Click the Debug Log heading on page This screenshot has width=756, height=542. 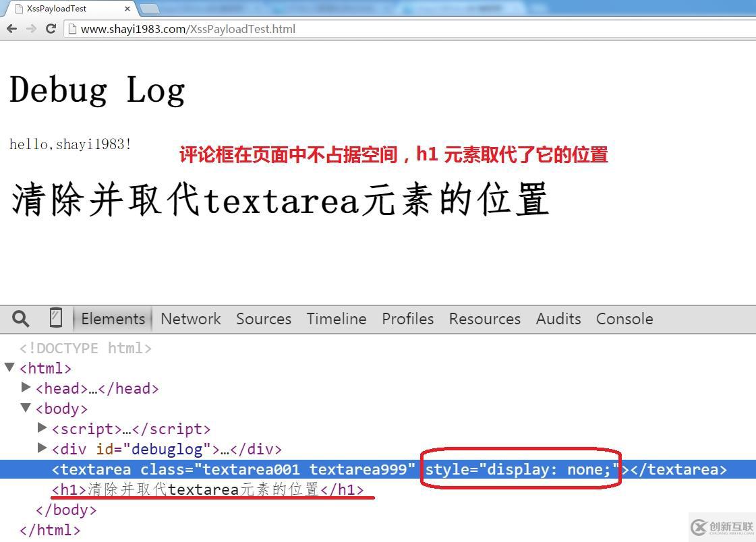click(97, 90)
